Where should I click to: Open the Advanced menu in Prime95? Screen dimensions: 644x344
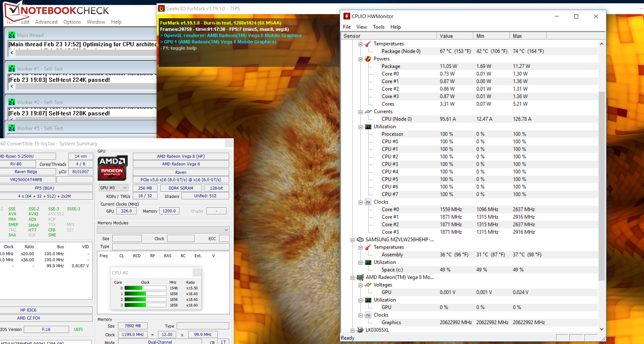(x=46, y=22)
